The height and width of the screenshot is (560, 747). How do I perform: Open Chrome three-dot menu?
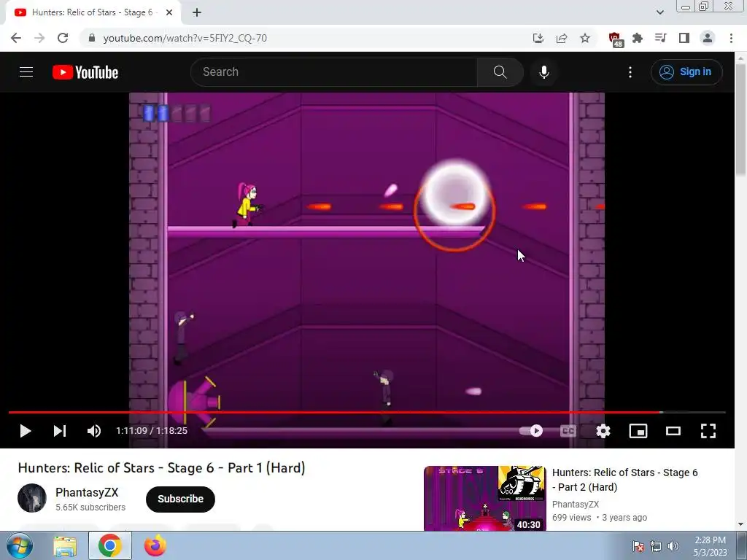coord(731,38)
